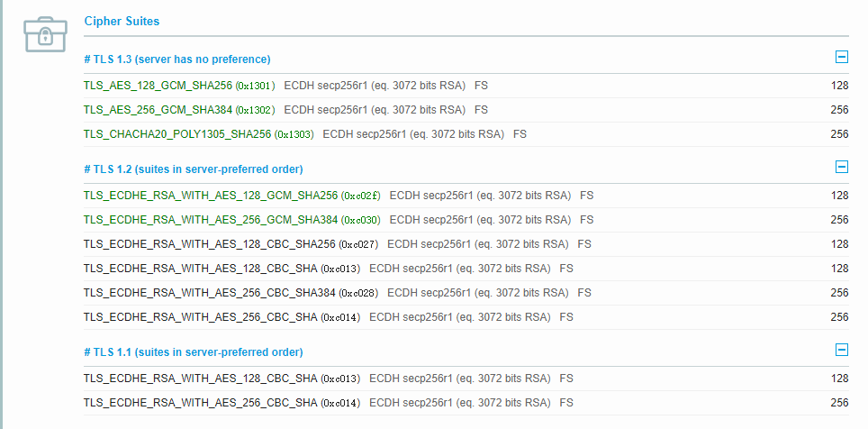868x429 pixels.
Task: Collapse the TLS 1.2 suites section
Action: [842, 167]
